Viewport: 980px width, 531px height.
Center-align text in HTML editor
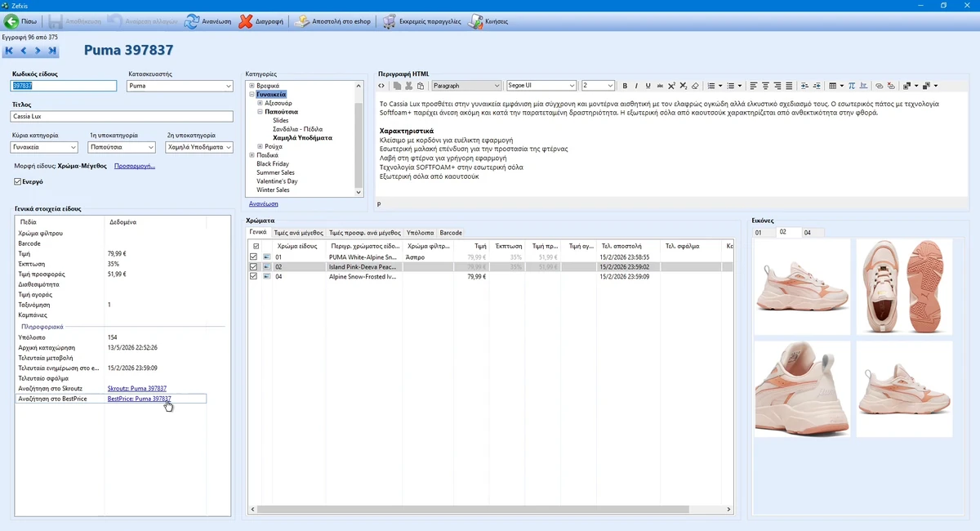pyautogui.click(x=765, y=86)
